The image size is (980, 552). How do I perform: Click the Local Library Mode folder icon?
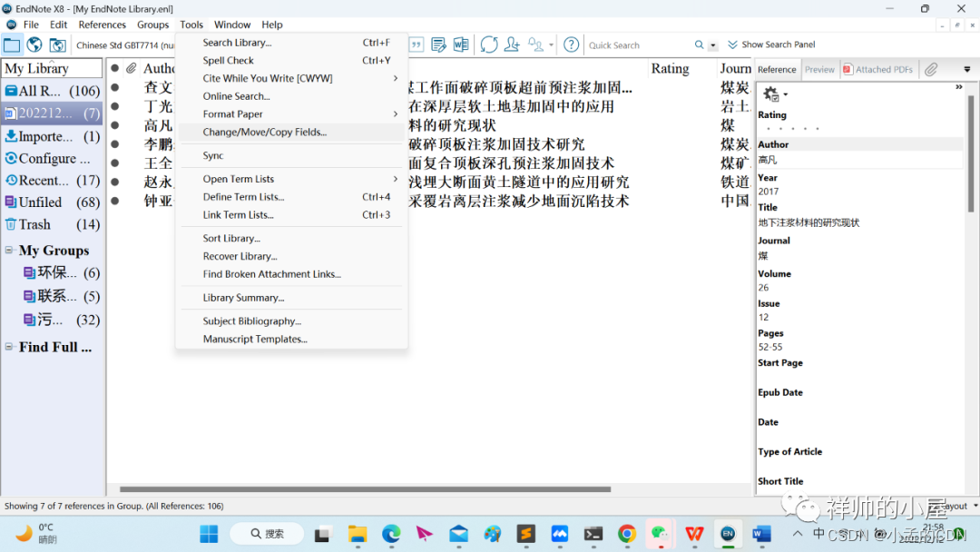click(12, 45)
